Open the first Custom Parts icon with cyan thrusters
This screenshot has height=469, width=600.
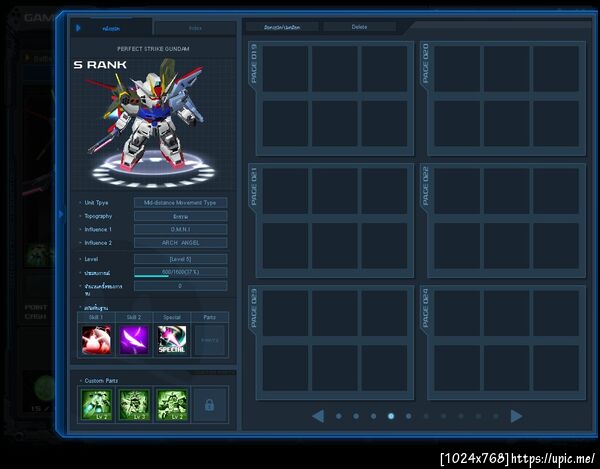coord(96,405)
